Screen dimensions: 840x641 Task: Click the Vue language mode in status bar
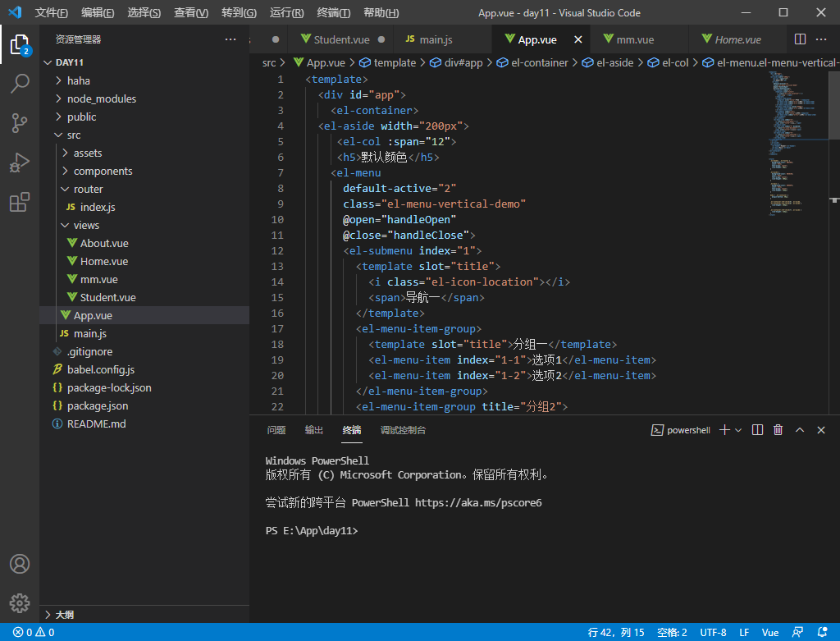coord(769,633)
